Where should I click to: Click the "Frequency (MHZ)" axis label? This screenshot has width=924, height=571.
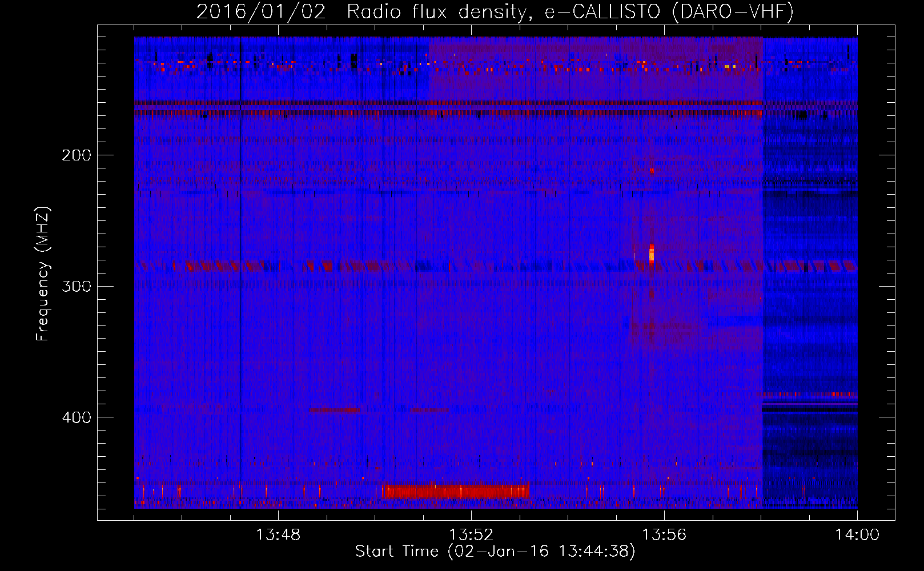[x=42, y=274]
